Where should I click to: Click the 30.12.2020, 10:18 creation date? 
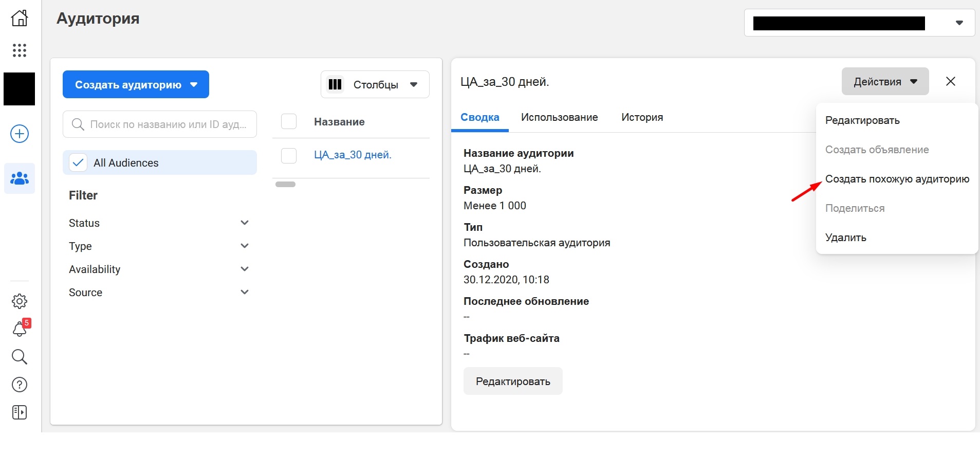coord(506,280)
